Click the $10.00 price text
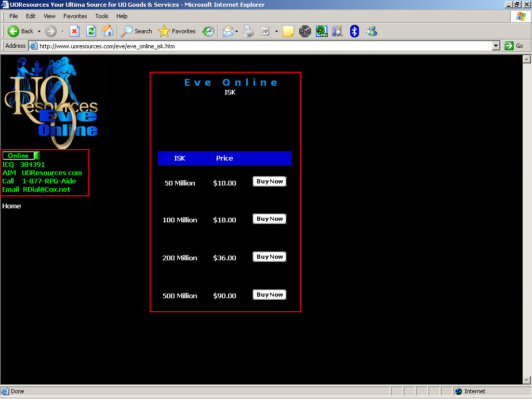Image resolution: width=532 pixels, height=399 pixels. click(224, 183)
